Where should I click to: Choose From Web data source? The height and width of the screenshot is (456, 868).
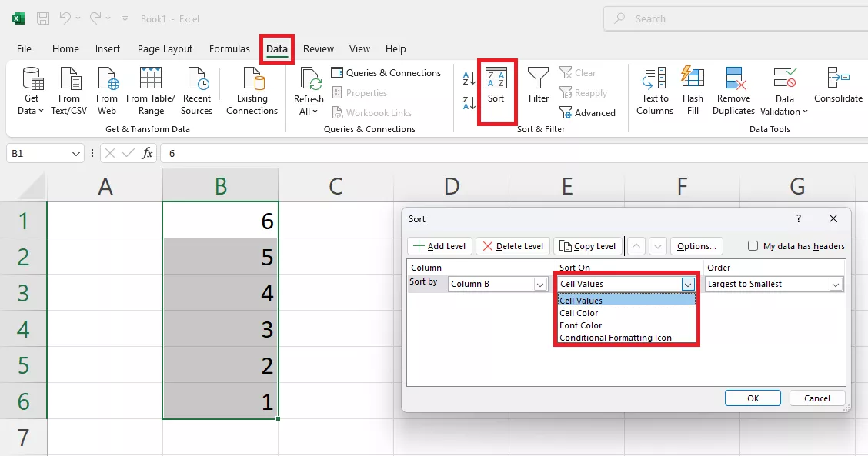click(107, 91)
